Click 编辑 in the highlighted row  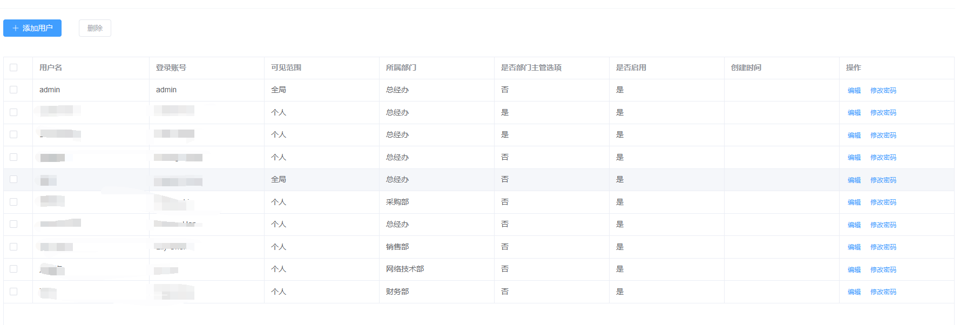[x=854, y=180]
